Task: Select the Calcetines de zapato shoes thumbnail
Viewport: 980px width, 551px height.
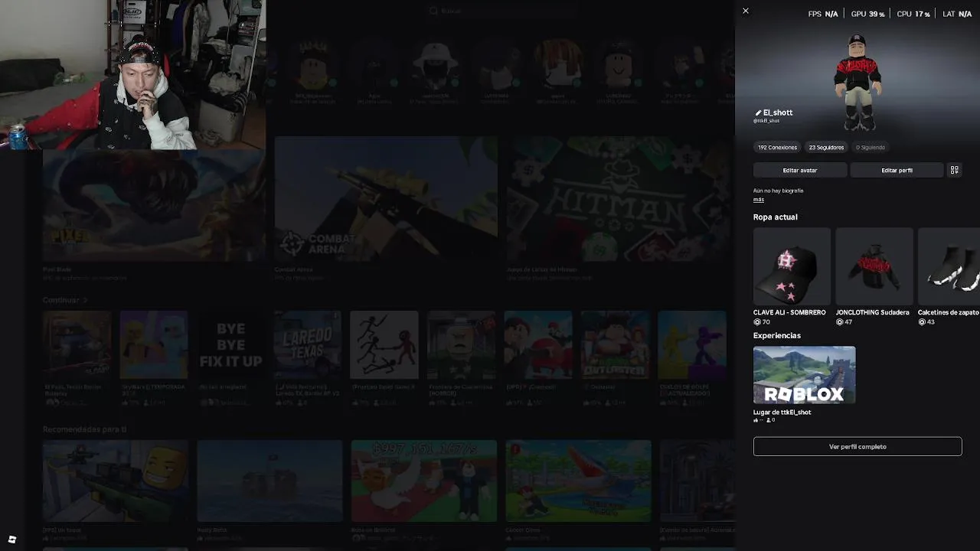Action: tap(949, 266)
